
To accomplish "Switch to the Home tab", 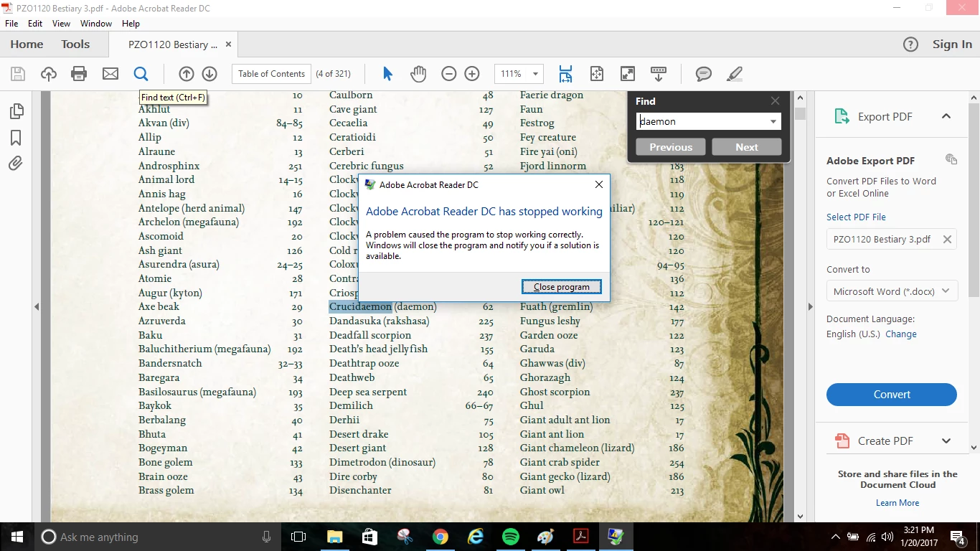I will pos(27,44).
